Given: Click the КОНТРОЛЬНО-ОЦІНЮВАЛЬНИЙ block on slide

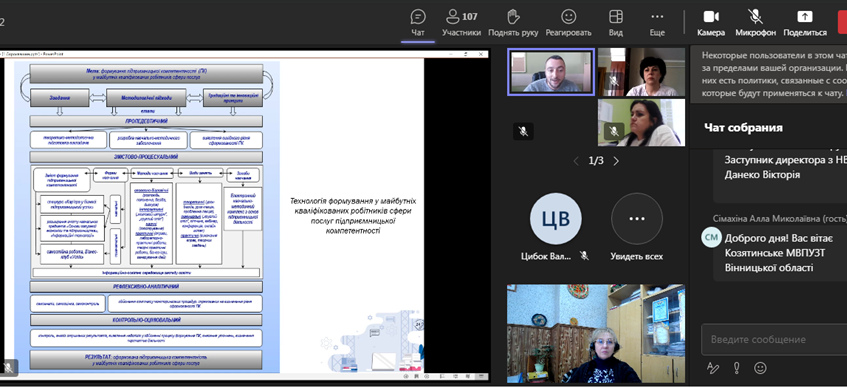Looking at the screenshot, I should [x=146, y=320].
